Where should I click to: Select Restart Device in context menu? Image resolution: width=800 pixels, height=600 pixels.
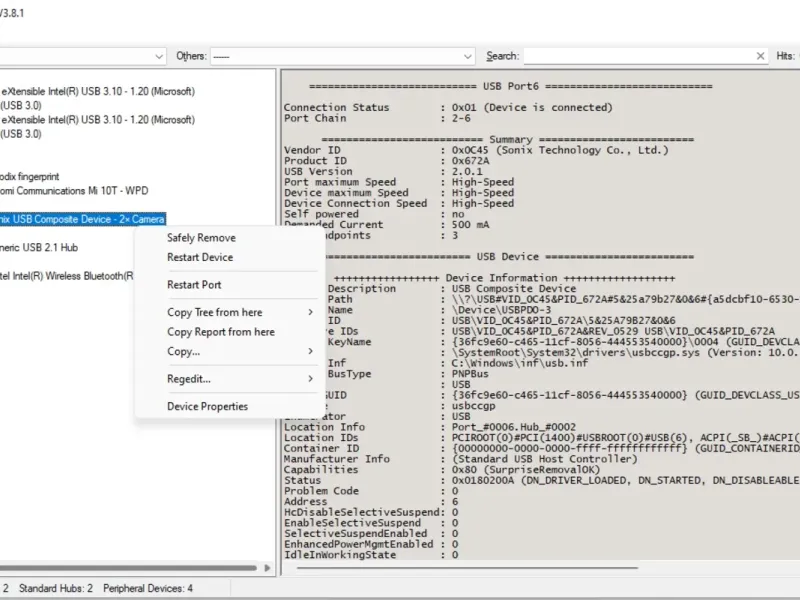click(x=200, y=257)
